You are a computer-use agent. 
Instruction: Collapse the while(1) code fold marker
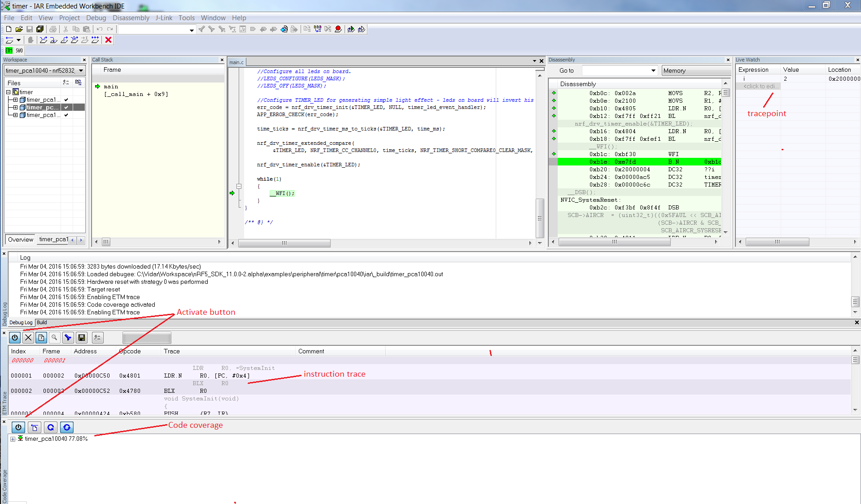click(239, 186)
